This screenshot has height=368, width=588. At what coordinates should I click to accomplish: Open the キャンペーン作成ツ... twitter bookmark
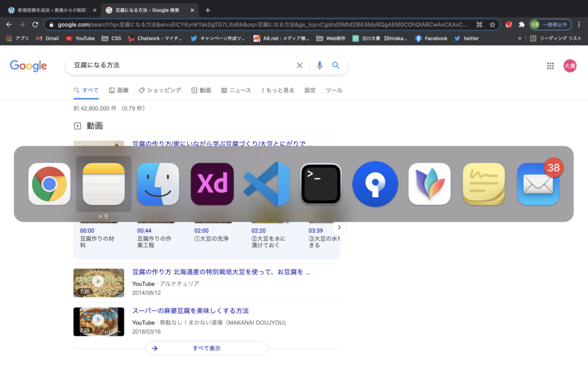point(218,39)
